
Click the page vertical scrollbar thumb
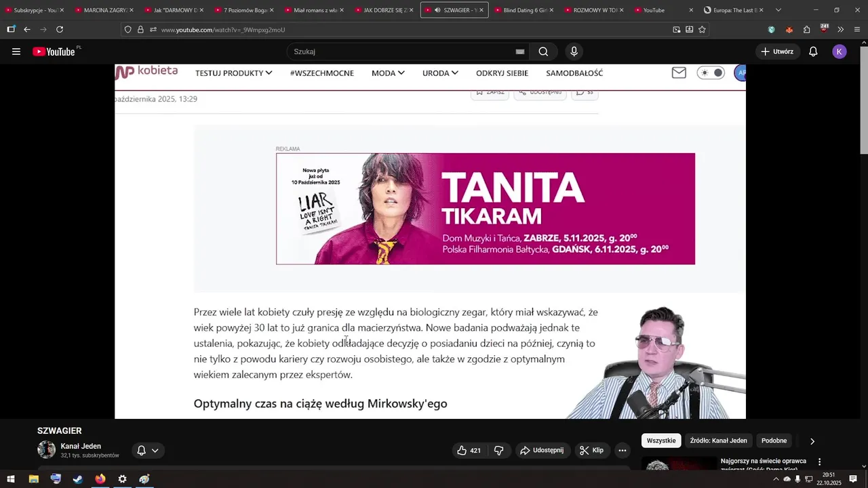[863, 102]
